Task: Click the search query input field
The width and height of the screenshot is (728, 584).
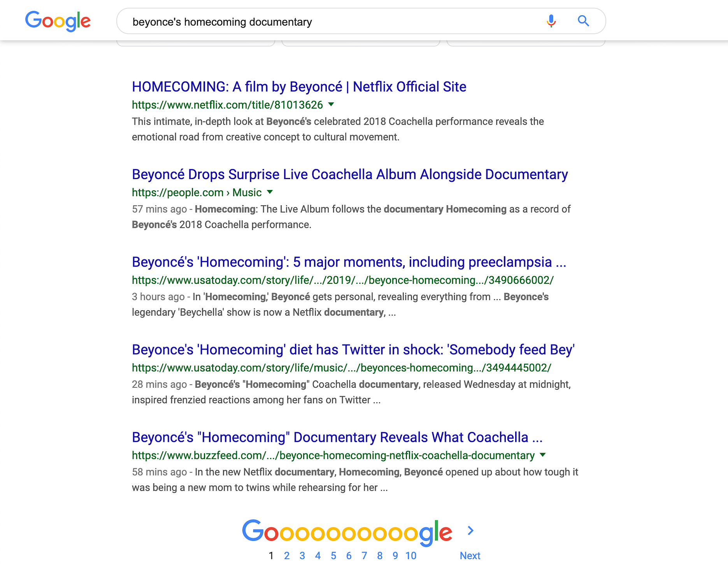Action: [x=311, y=22]
